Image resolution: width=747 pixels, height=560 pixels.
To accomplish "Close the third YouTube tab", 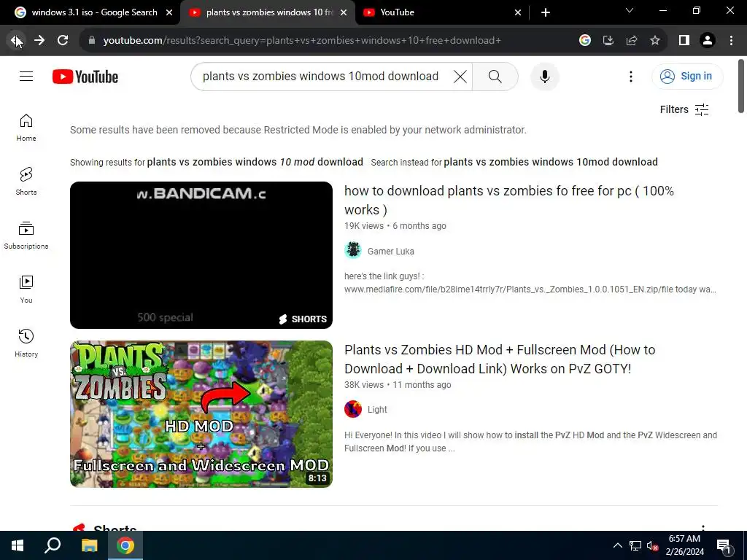I will (518, 12).
